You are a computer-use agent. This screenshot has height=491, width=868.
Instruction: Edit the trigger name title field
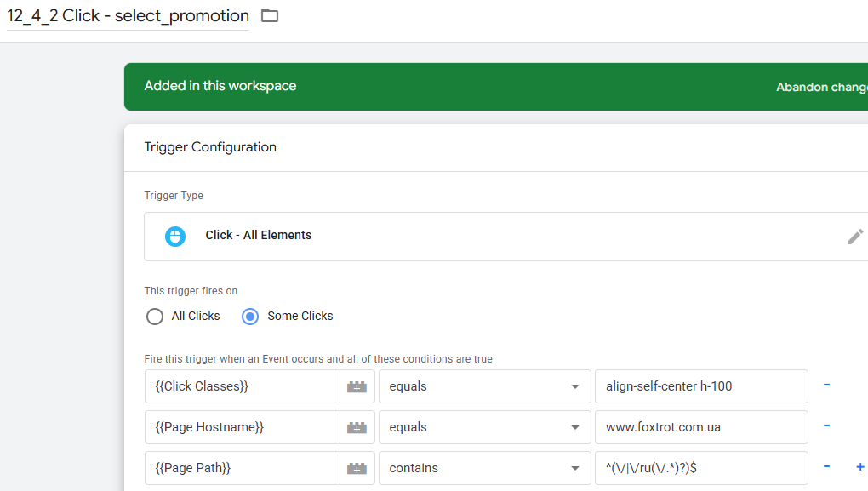pos(128,16)
